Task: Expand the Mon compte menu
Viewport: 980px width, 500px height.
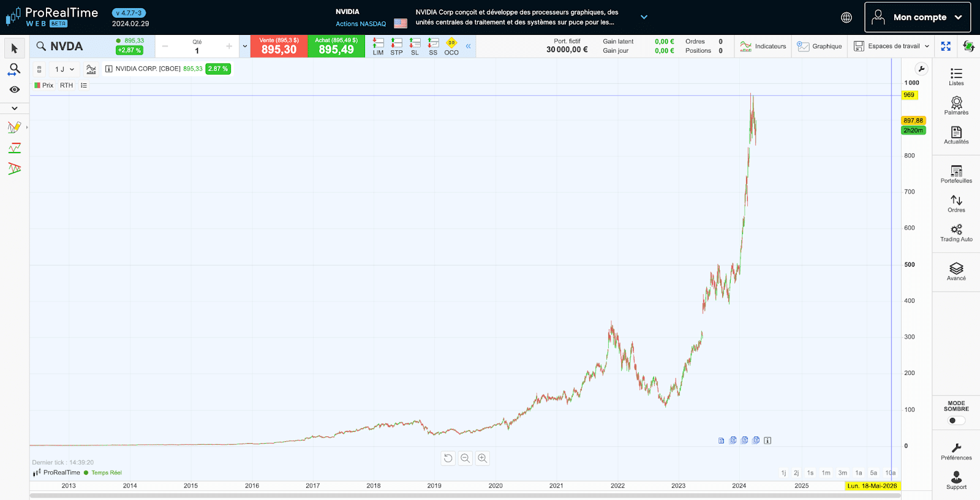Action: click(917, 17)
